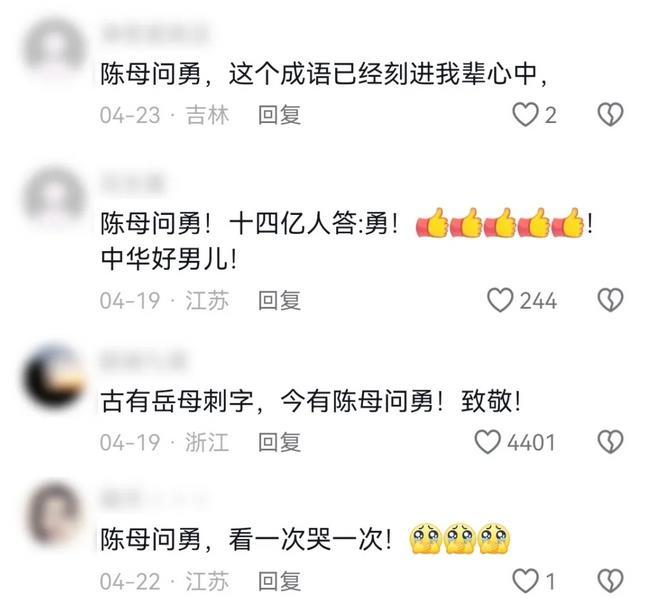Image resolution: width=661 pixels, height=610 pixels.
Task: Reply to the 04-19 Jiangsu comment
Action: 279,301
